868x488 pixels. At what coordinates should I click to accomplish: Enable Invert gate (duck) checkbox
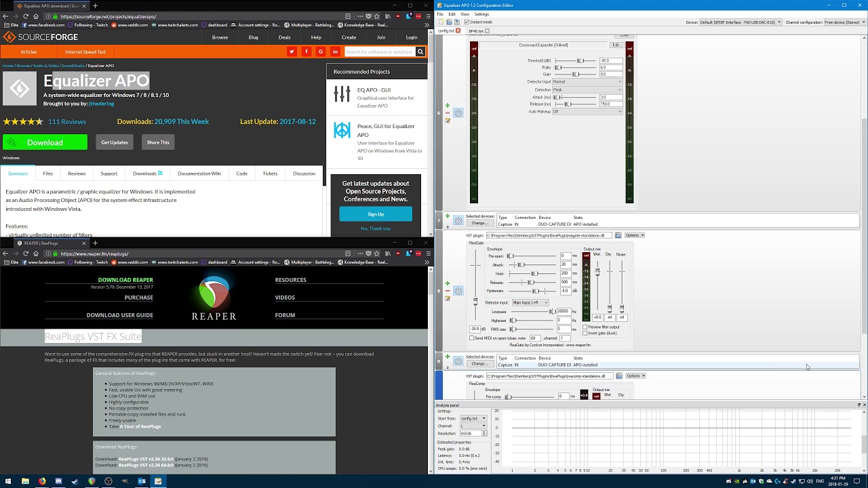coord(585,333)
